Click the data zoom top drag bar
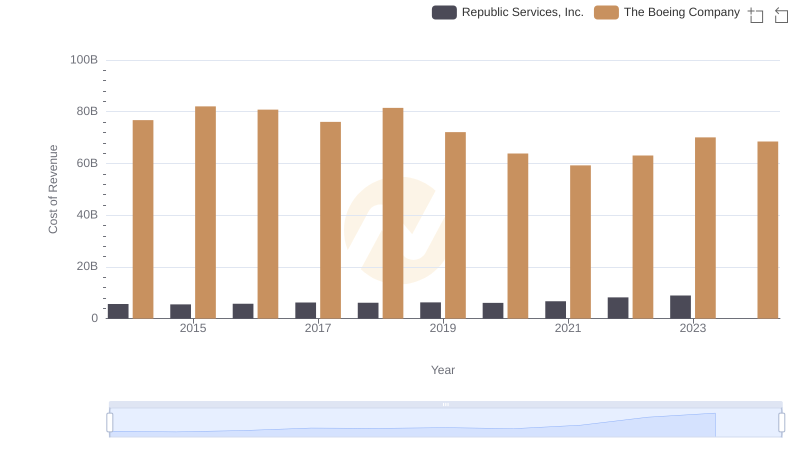This screenshot has width=800, height=461. [445, 404]
